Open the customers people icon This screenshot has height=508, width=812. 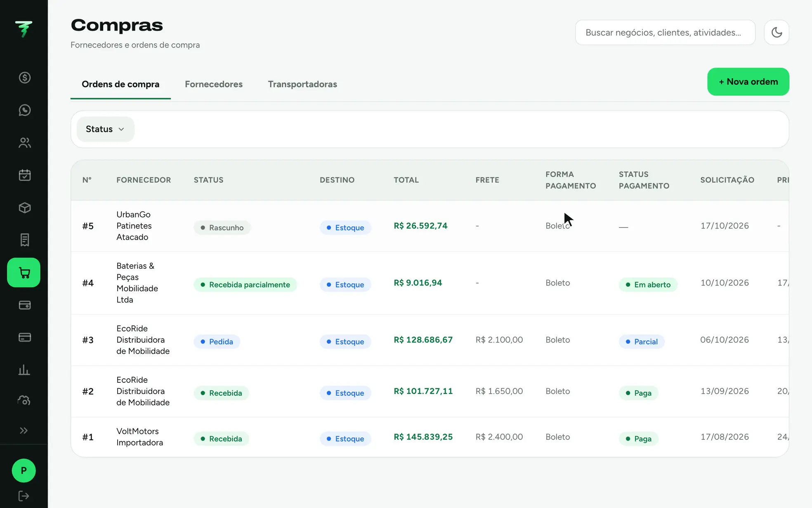pyautogui.click(x=25, y=142)
